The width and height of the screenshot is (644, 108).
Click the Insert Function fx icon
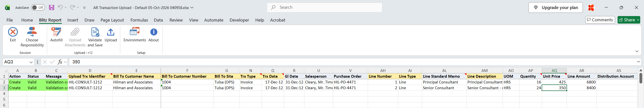60,62
